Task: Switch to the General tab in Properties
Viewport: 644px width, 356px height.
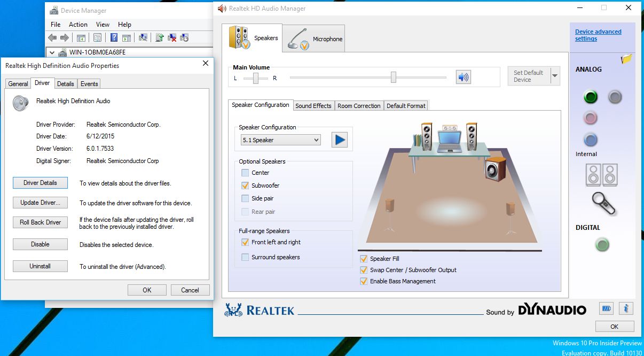Action: point(18,84)
